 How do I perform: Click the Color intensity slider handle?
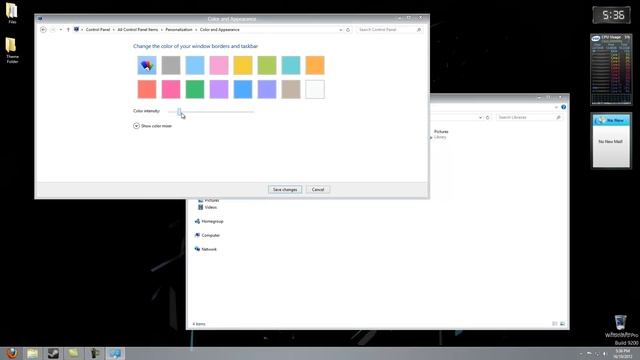click(x=179, y=111)
